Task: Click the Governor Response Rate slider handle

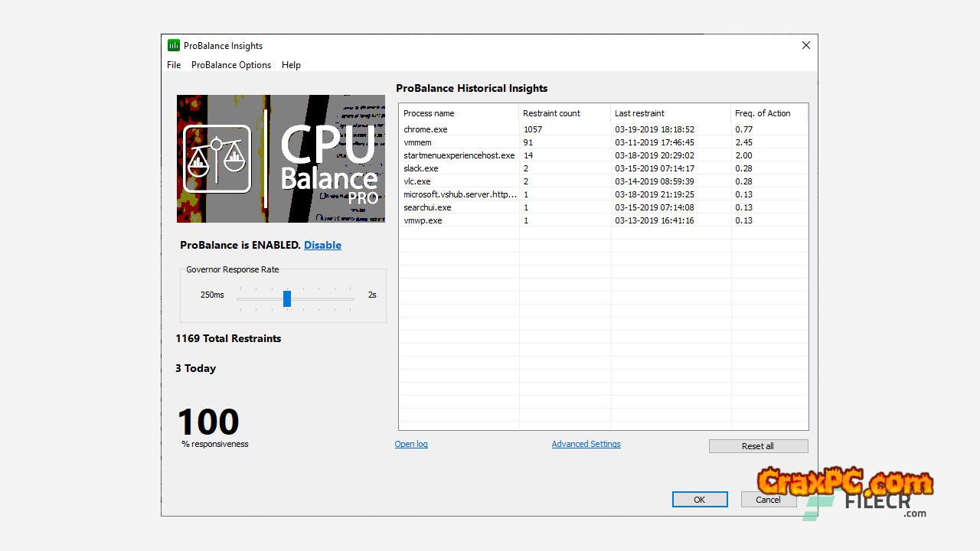Action: tap(287, 298)
